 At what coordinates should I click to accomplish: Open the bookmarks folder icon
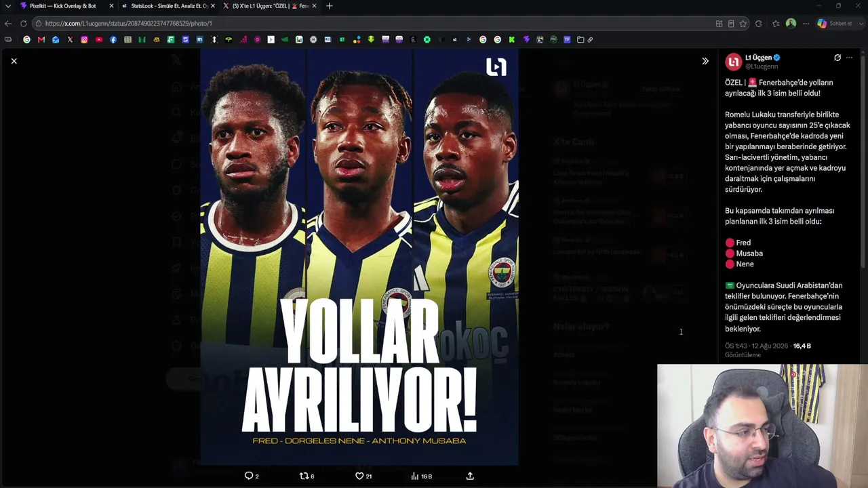[x=580, y=39]
